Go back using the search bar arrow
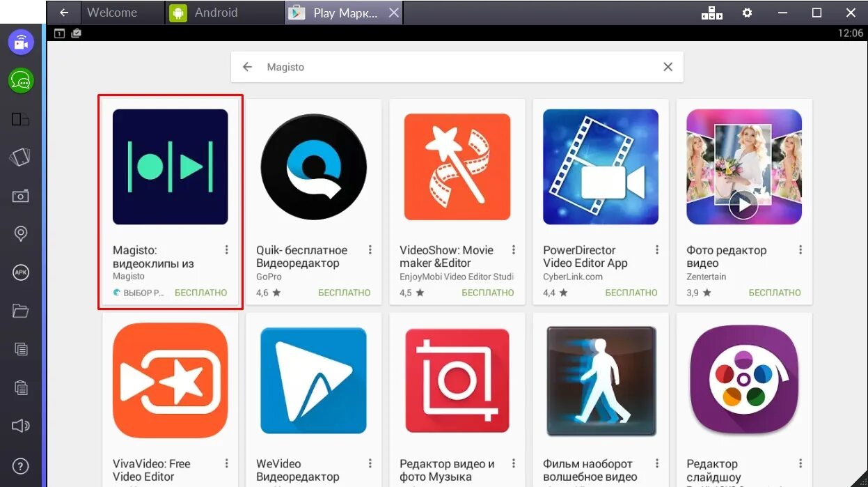Viewport: 868px width, 487px height. tap(247, 67)
